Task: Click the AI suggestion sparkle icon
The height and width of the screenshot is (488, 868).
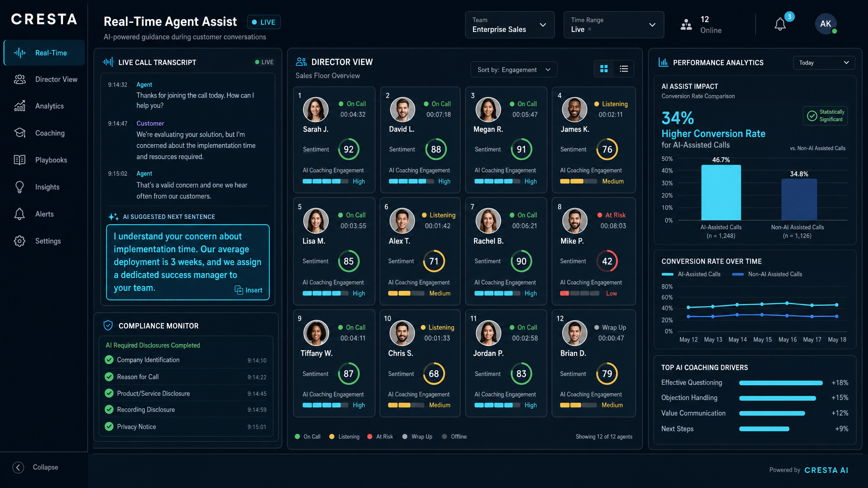Action: click(x=113, y=217)
